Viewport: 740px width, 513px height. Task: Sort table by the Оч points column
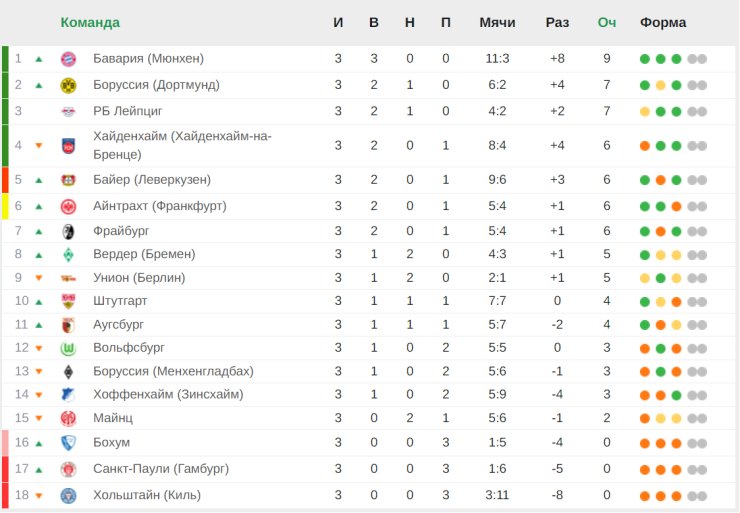coord(606,22)
